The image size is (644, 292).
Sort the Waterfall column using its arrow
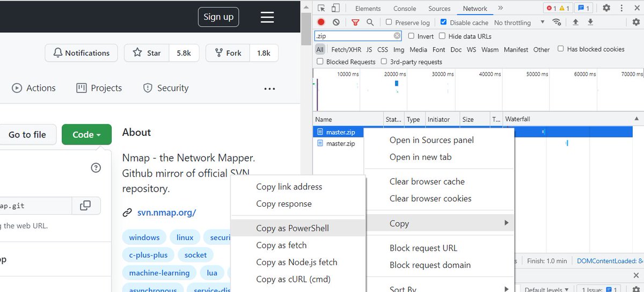click(636, 119)
